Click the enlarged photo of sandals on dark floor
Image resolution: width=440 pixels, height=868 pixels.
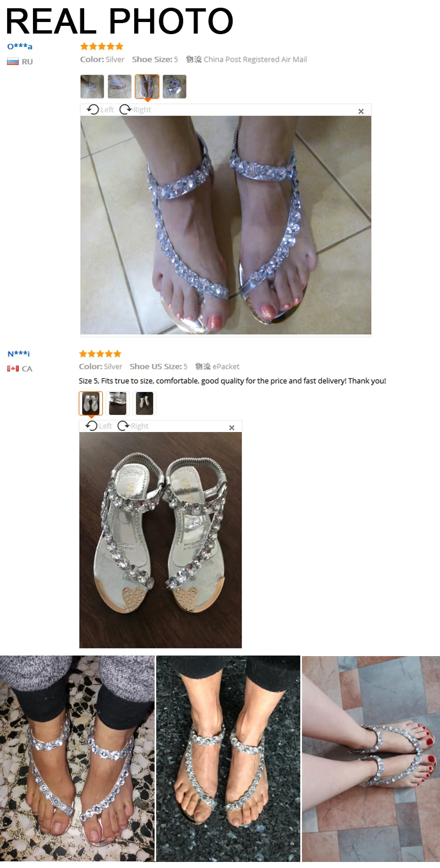(161, 539)
